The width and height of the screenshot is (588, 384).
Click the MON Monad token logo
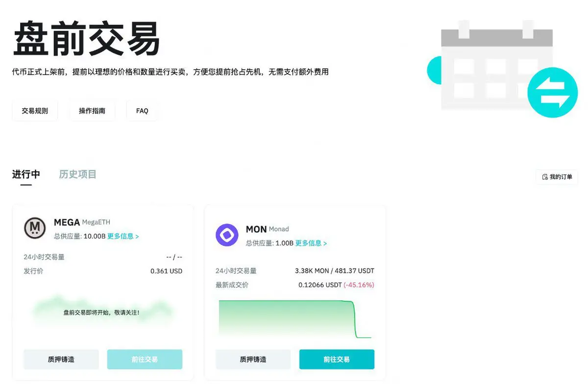(x=227, y=235)
